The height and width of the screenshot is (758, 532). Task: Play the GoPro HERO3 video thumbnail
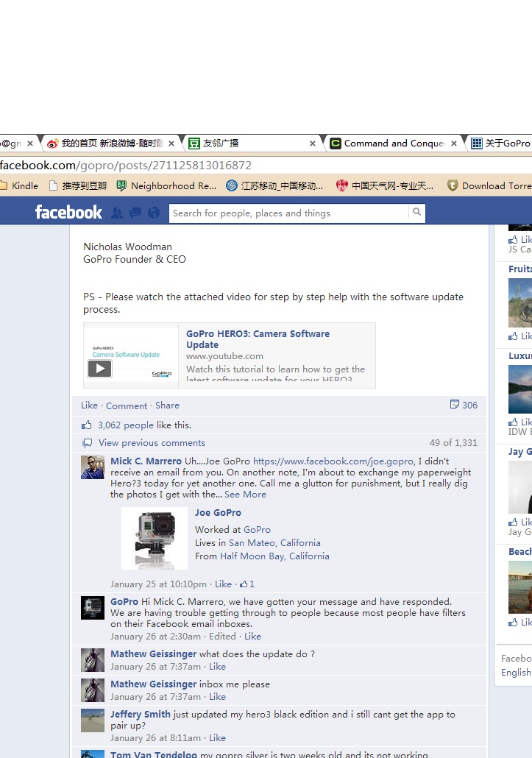tap(99, 369)
